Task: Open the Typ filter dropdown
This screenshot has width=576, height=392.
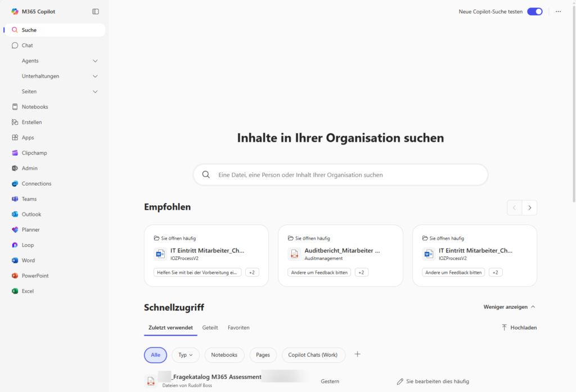Action: tap(186, 355)
